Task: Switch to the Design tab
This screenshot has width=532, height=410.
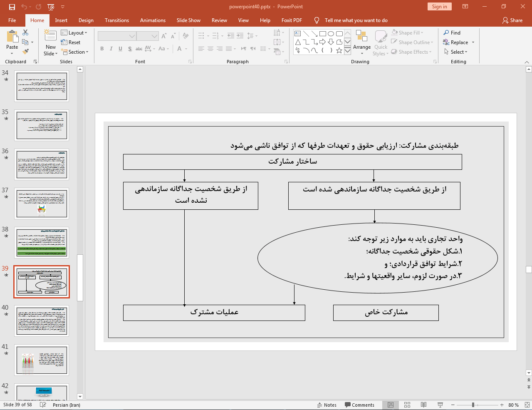Action: (x=86, y=20)
